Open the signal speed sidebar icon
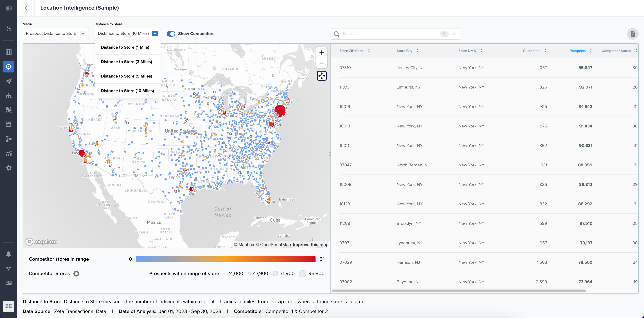Viewport: 644px width, 318px height. pyautogui.click(x=8, y=268)
